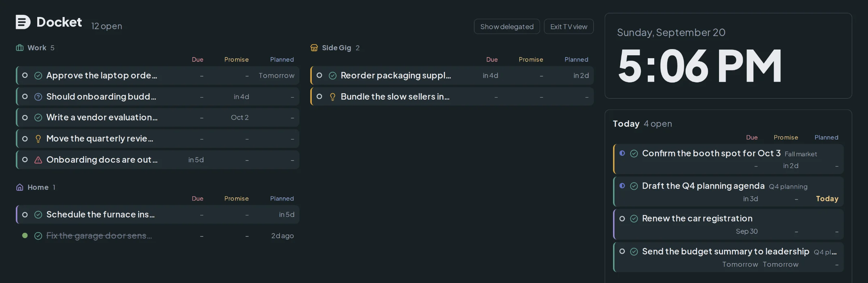Click the Docket logo icon

point(23,22)
